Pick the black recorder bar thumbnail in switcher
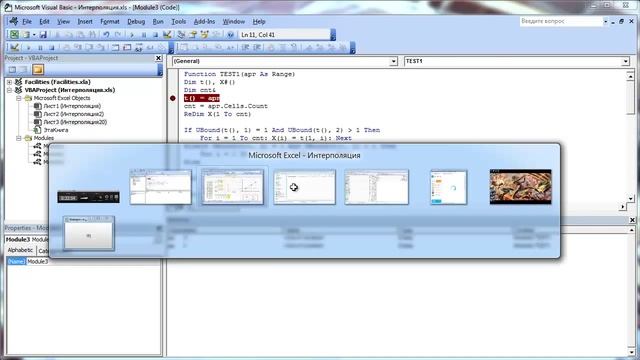 [89, 197]
